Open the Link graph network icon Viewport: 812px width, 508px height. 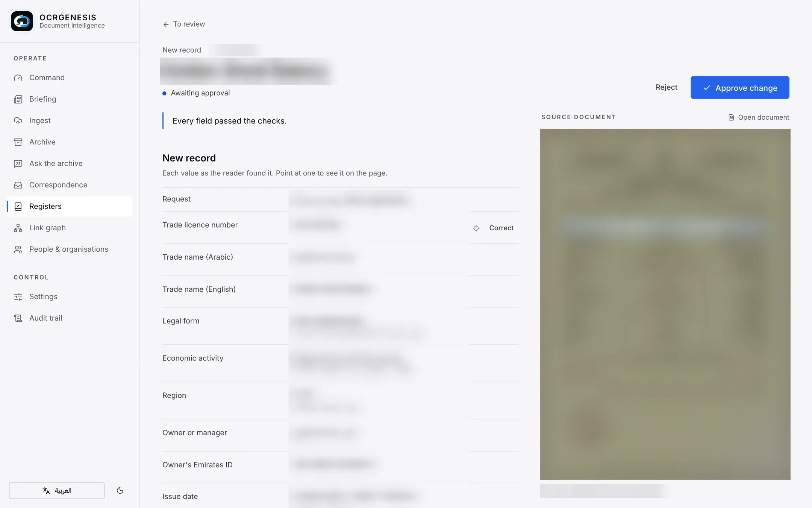click(18, 228)
